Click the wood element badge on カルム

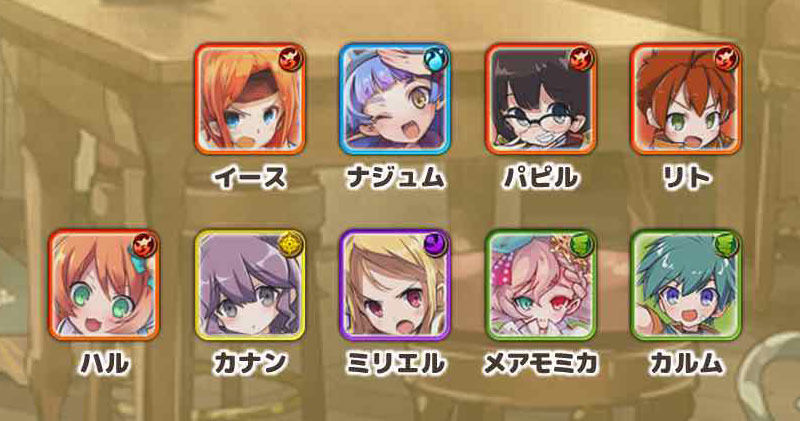(727, 244)
